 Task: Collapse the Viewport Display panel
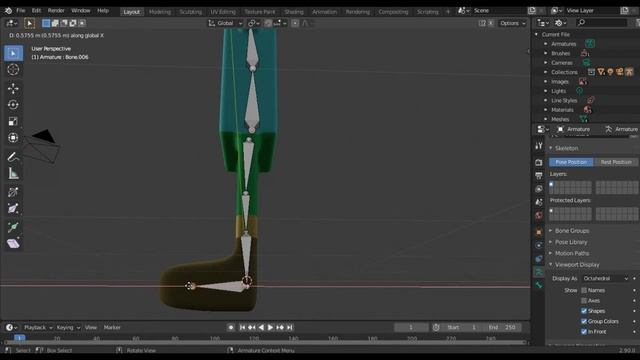click(577, 265)
